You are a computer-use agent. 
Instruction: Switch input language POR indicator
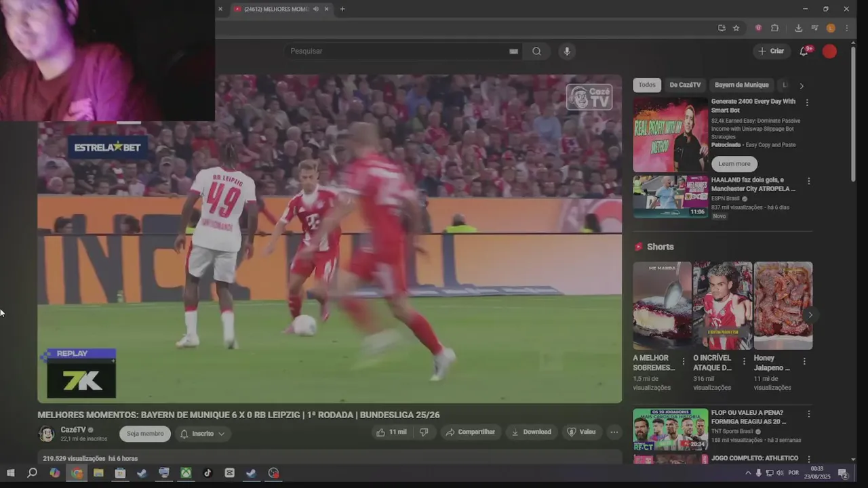tap(793, 473)
